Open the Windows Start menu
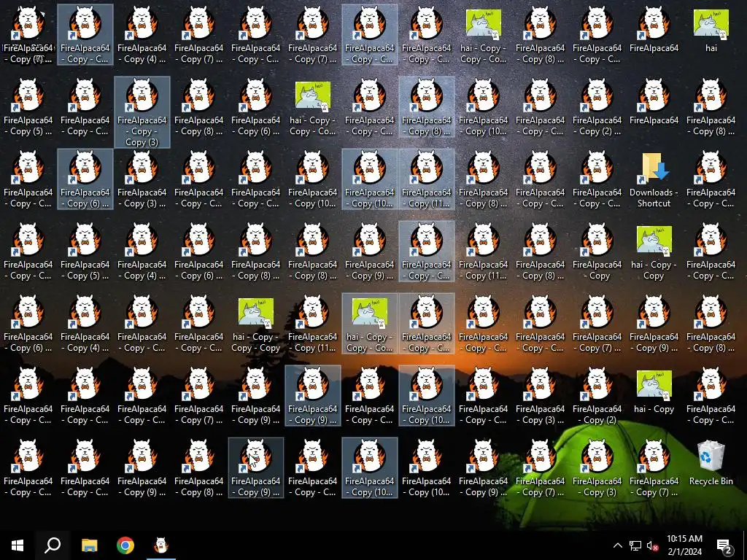This screenshot has width=747, height=560. [18, 545]
